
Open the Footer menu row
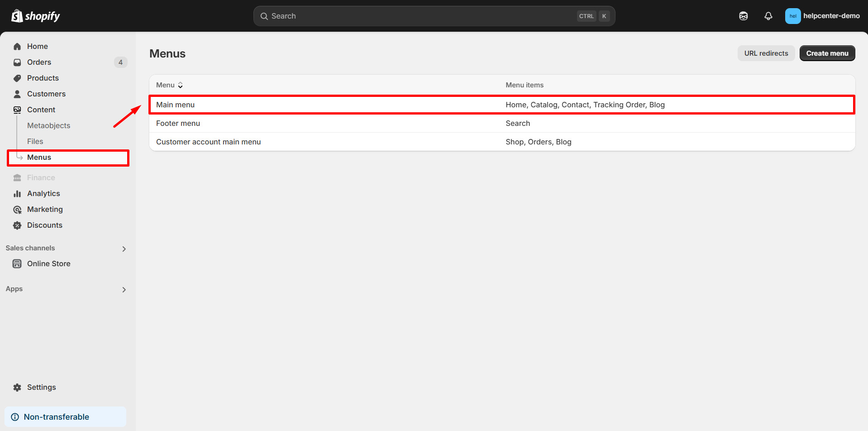coord(178,123)
